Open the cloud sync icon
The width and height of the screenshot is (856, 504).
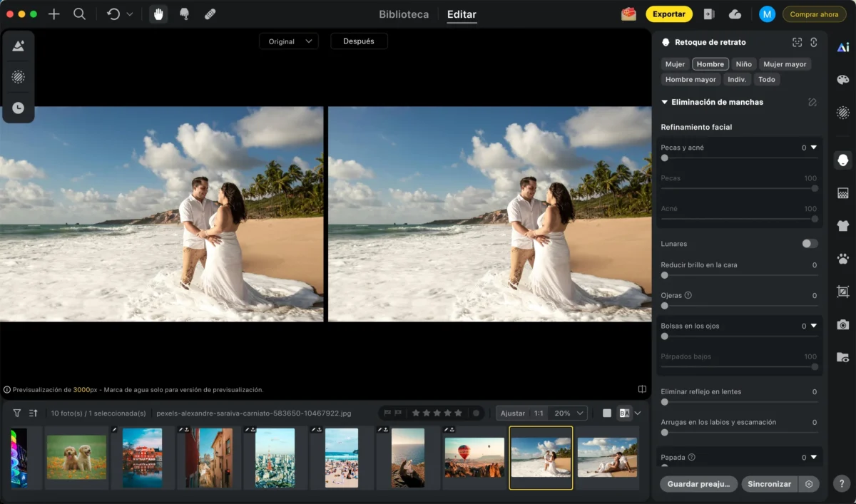735,14
